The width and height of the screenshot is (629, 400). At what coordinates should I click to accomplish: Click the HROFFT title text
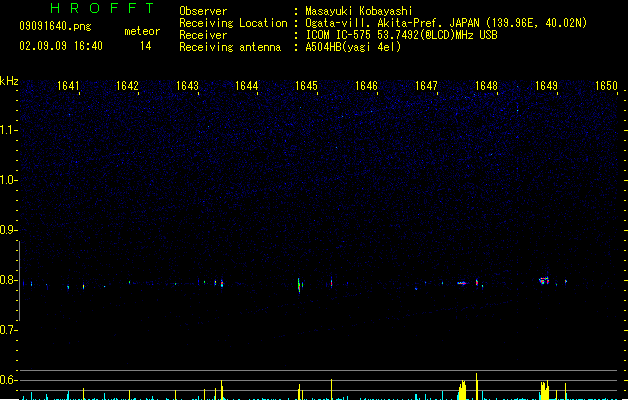(103, 8)
